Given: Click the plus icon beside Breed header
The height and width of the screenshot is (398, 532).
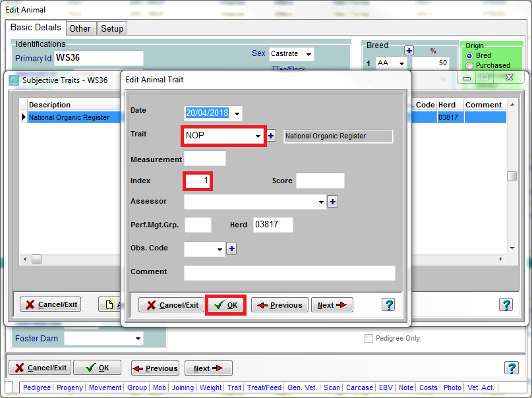Looking at the screenshot, I should tap(409, 51).
